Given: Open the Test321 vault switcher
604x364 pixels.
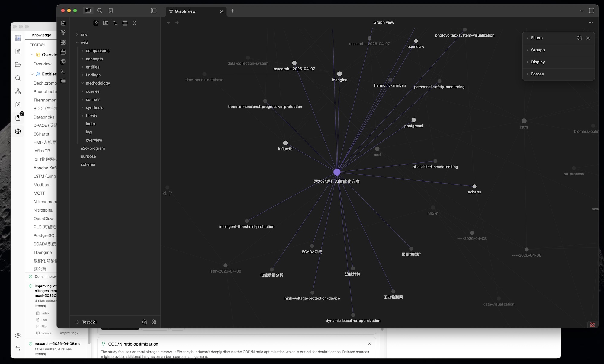Looking at the screenshot, I should pyautogui.click(x=89, y=322).
